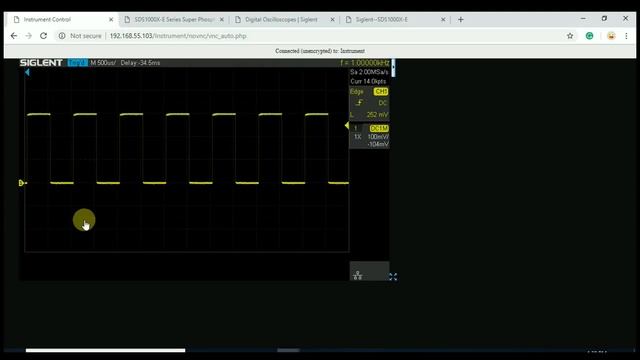Click the -104mV channel offset value

[378, 144]
